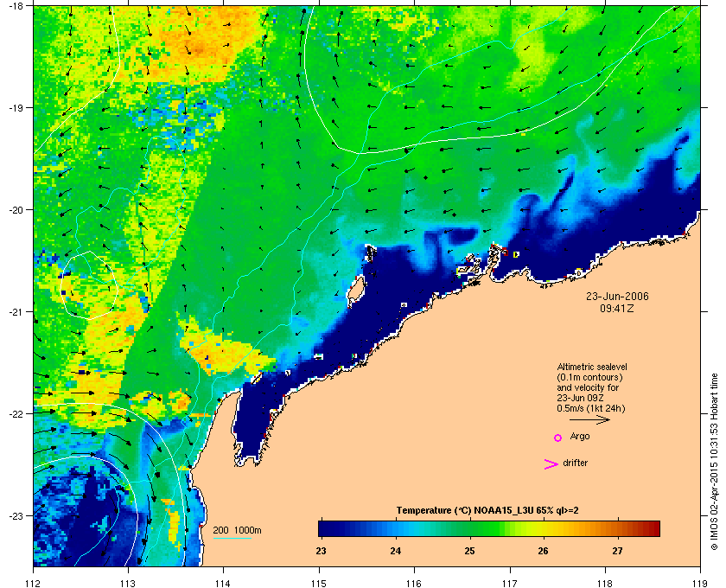The width and height of the screenshot is (726, 588).
Task: Select the date text 23-Jun-2006
Action: 617,296
